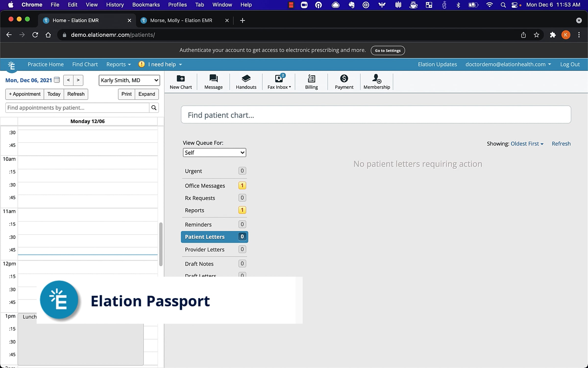
Task: Expand the Reports menu in navbar
Action: (119, 64)
